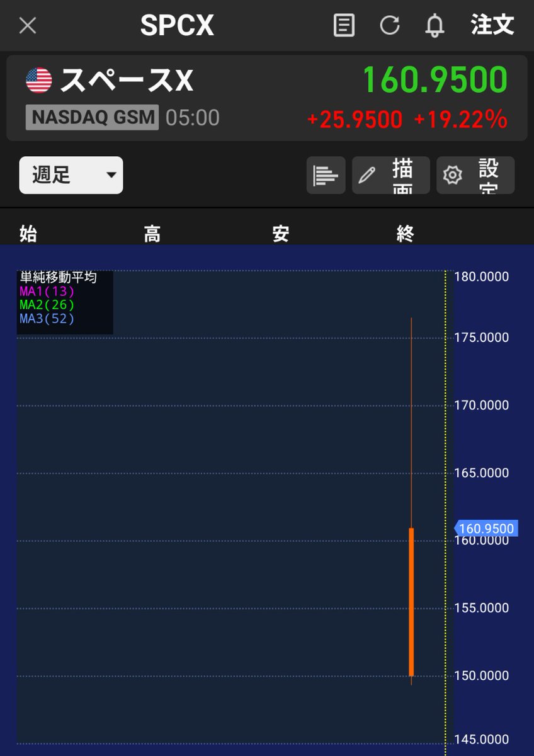The image size is (534, 756).
Task: Tap the 160.9500 price marker on axis
Action: 486,529
